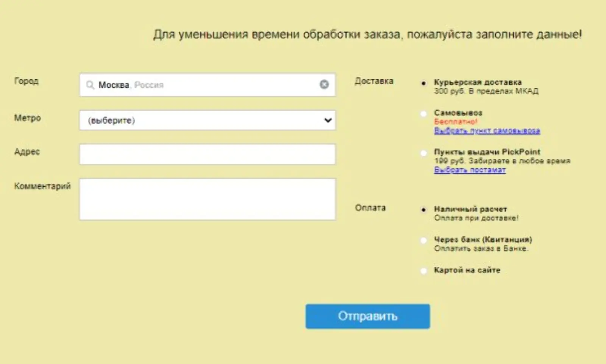Viewport: 606px width, 364px height.
Task: Click the Доставка section label
Action: pos(374,81)
